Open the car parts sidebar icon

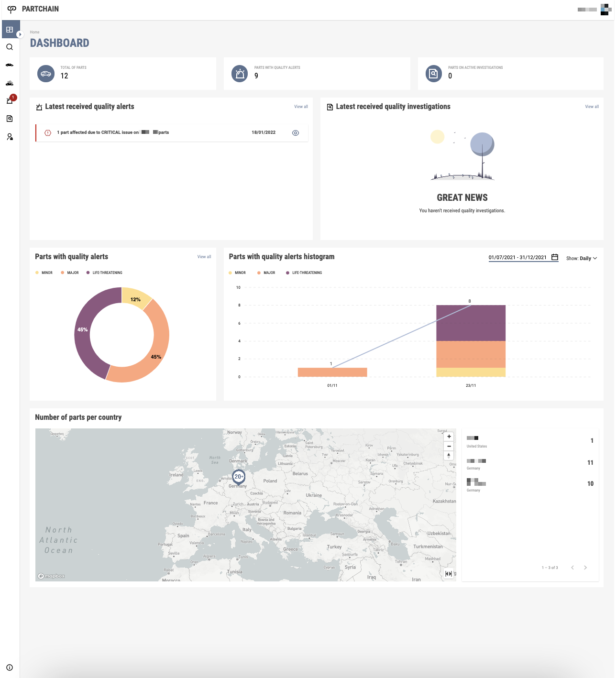pyautogui.click(x=10, y=65)
